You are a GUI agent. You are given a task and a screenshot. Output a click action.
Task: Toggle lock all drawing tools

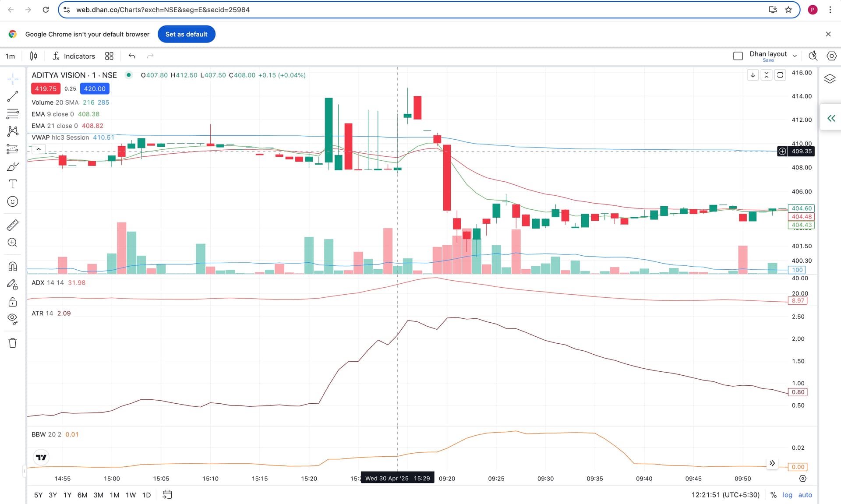[13, 302]
